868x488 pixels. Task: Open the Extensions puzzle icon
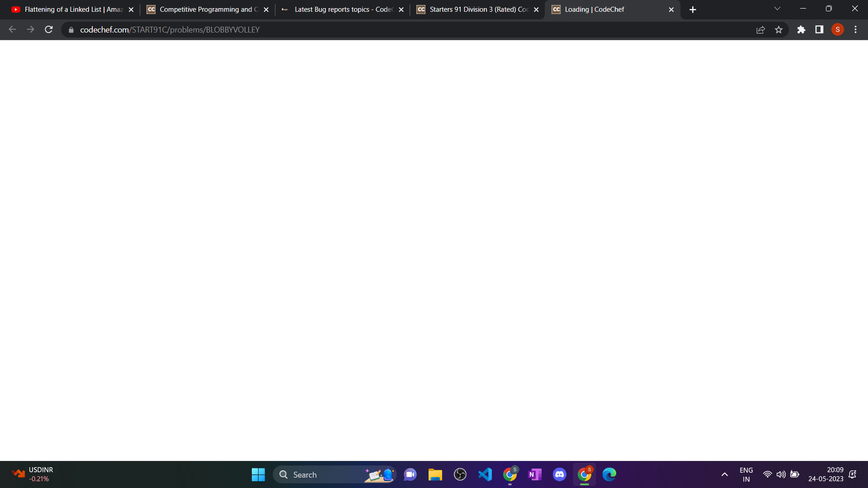[x=801, y=30]
